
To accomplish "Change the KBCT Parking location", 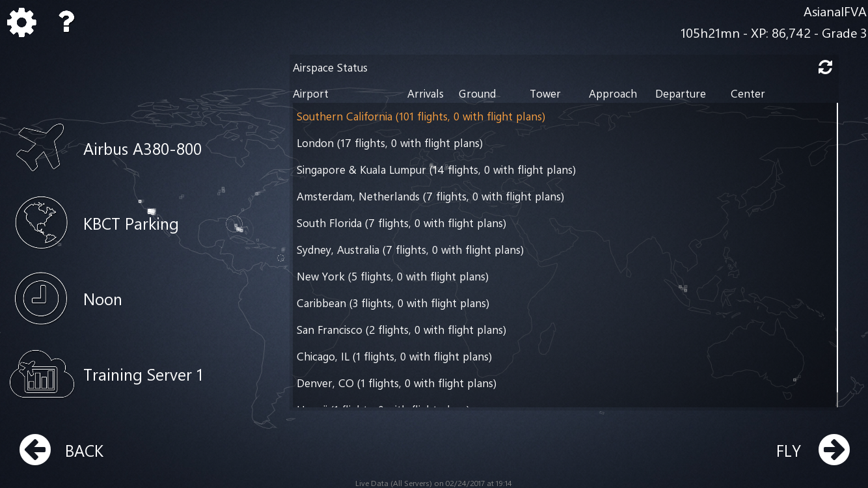I will [x=131, y=224].
